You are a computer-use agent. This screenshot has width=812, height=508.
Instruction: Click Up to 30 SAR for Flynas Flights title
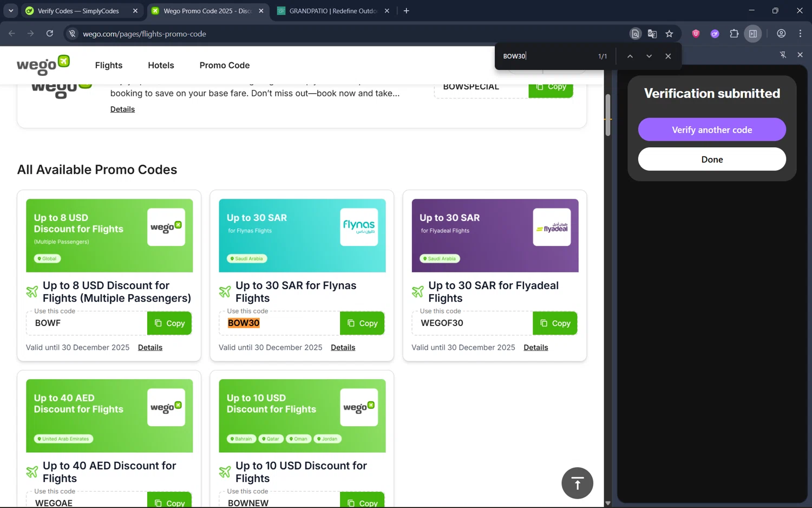[296, 292]
